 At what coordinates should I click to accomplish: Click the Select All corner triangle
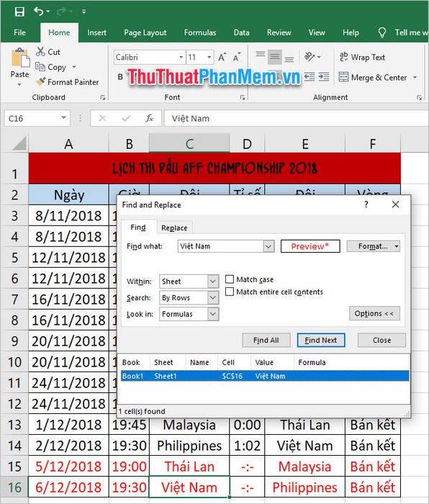click(19, 143)
